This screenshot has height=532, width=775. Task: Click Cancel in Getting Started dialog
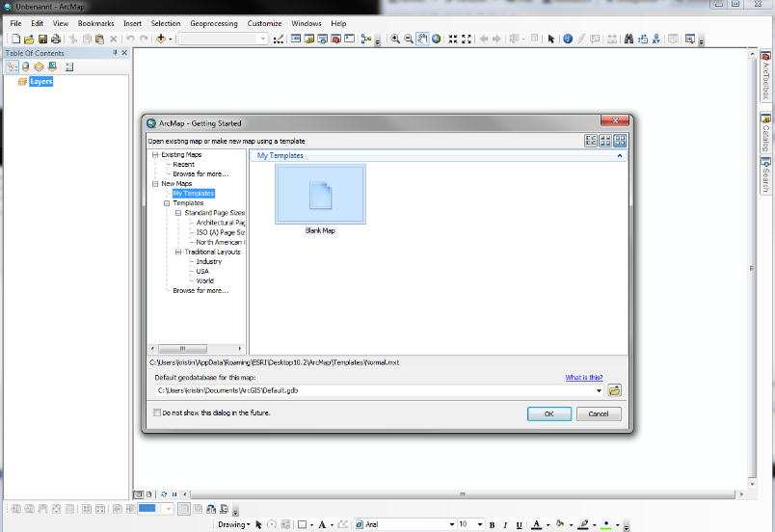pos(599,414)
